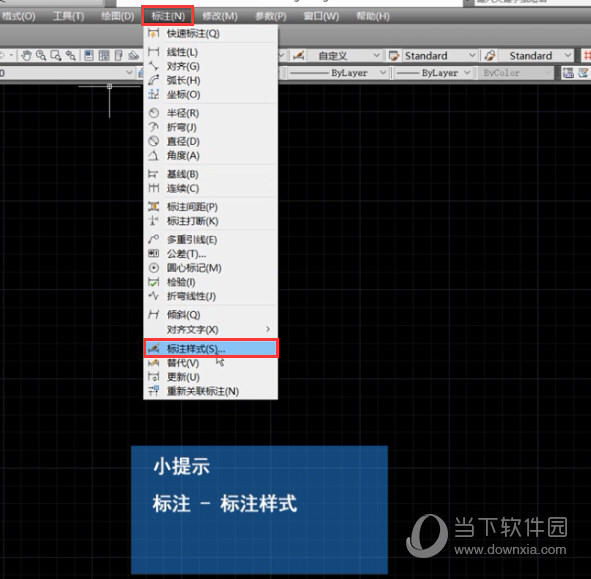
Task: Click the baseline icon beside 基线(B)
Action: coord(153,174)
